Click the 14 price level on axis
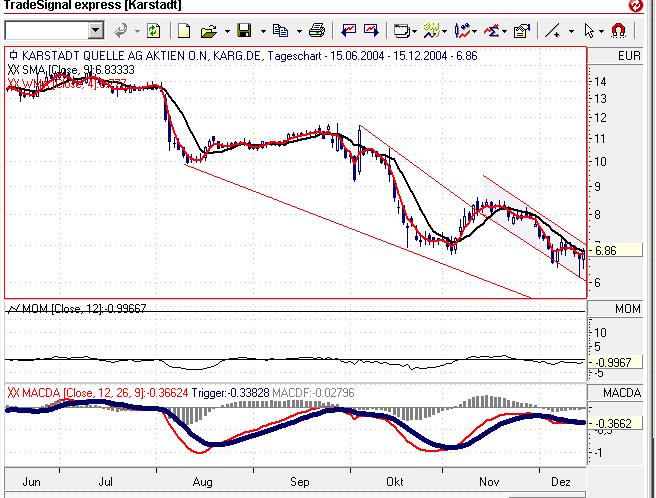 [600, 81]
